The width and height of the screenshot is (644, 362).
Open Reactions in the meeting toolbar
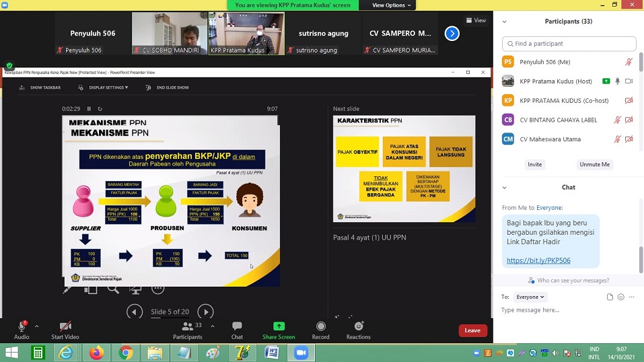[x=358, y=326]
